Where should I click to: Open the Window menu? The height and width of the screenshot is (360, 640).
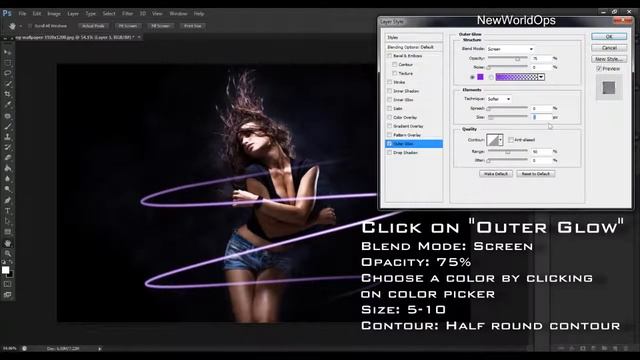click(x=178, y=13)
